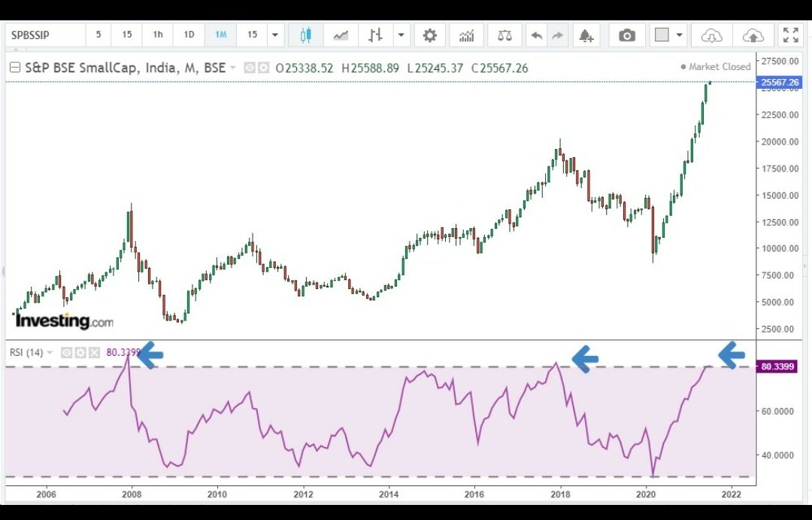
Task: Click current price label 25567.26
Action: click(779, 82)
